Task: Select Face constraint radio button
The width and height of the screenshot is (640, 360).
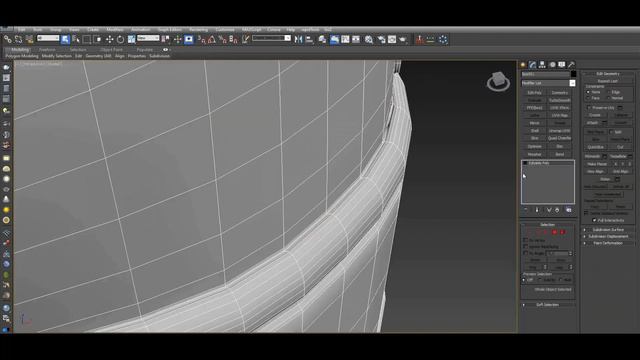Action: click(x=588, y=98)
